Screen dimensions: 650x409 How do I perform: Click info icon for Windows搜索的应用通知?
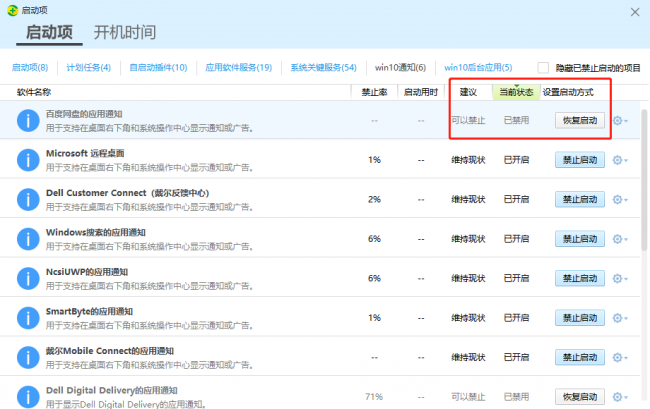(x=28, y=239)
